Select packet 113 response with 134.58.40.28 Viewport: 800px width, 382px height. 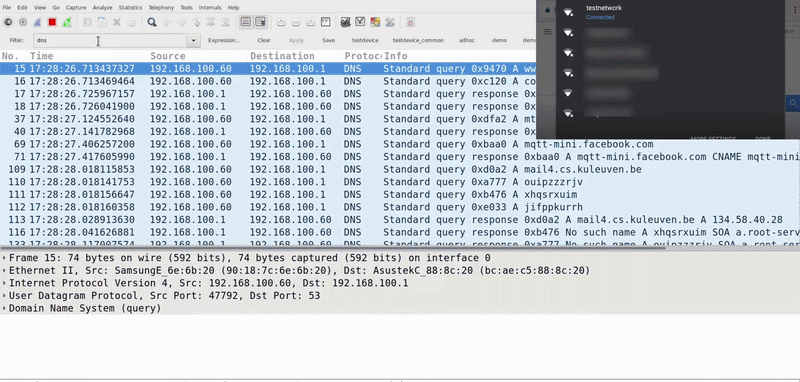pos(400,220)
